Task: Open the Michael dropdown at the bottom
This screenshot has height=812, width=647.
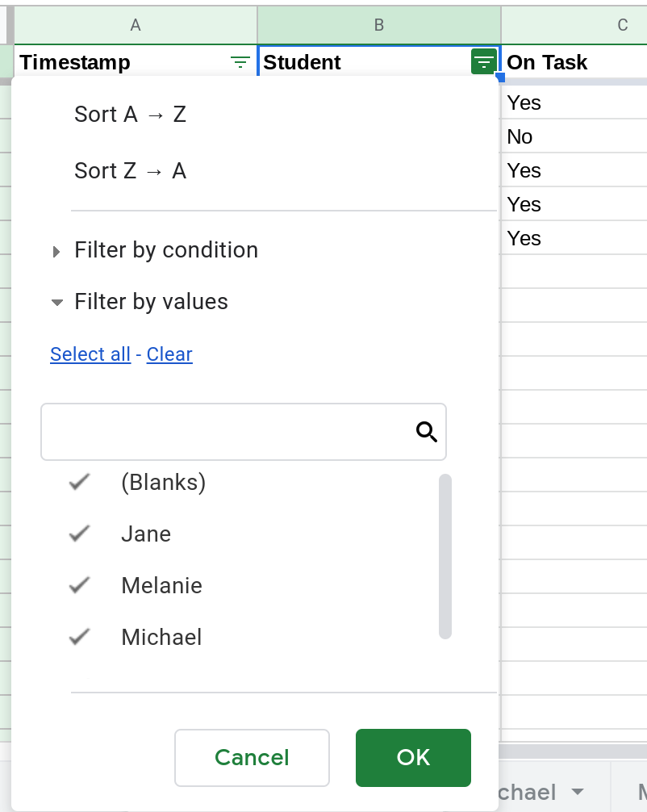Action: 580,792
